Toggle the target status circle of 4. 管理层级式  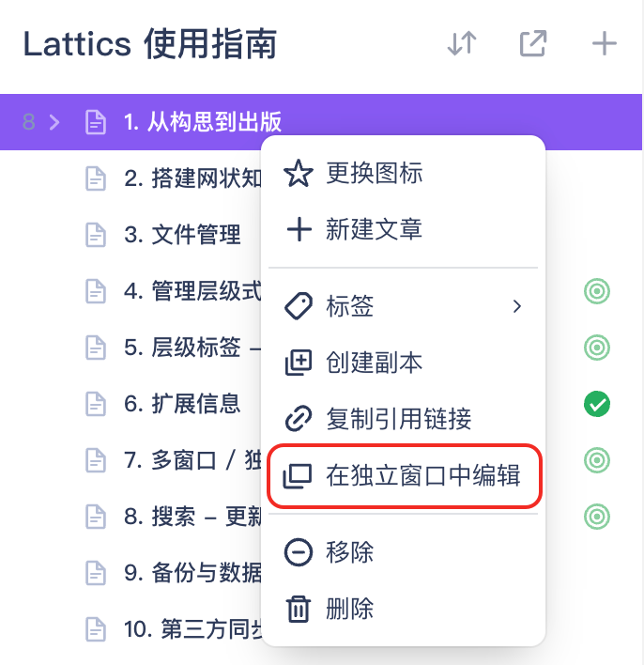coord(597,291)
